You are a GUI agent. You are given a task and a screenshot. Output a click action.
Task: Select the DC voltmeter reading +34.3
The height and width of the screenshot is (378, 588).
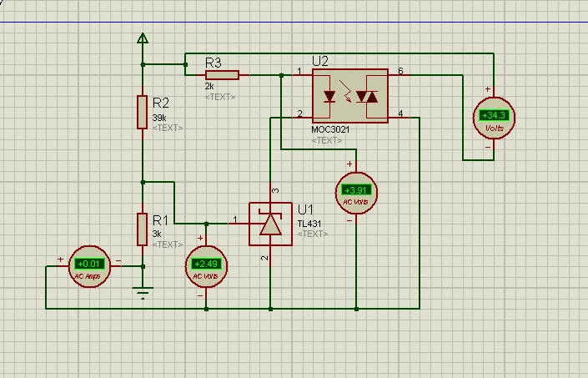[x=494, y=119]
